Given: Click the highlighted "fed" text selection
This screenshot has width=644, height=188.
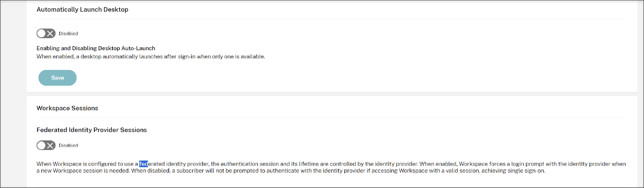Looking at the screenshot, I should pyautogui.click(x=143, y=164).
